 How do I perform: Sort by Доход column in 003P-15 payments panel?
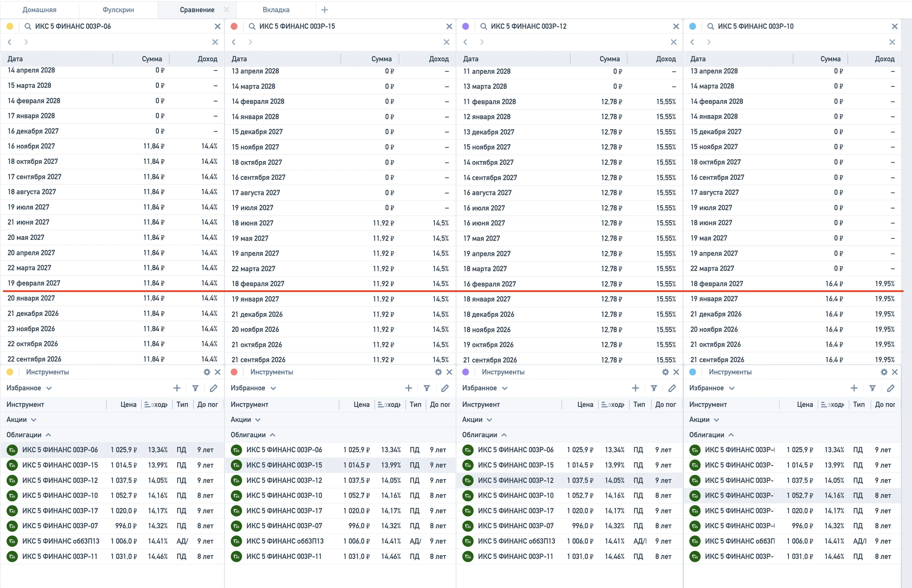(x=438, y=59)
